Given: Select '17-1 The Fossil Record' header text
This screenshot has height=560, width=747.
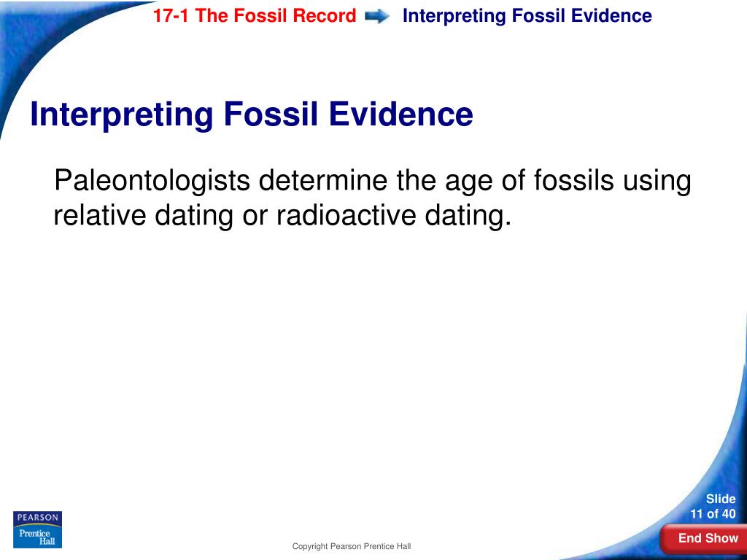Looking at the screenshot, I should pyautogui.click(x=255, y=16).
